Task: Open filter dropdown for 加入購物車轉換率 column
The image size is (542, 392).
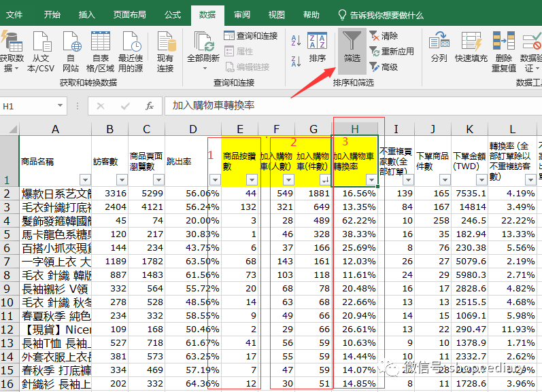Action: (371, 180)
